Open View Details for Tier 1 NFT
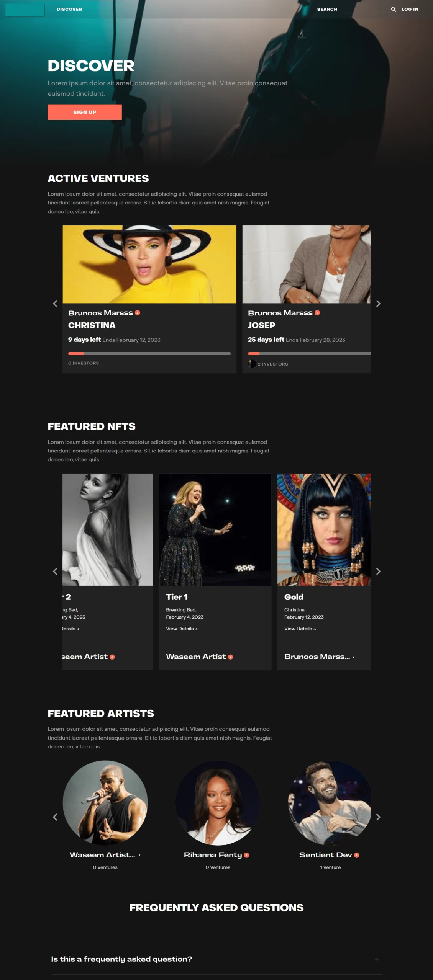This screenshot has width=433, height=980. pos(182,629)
